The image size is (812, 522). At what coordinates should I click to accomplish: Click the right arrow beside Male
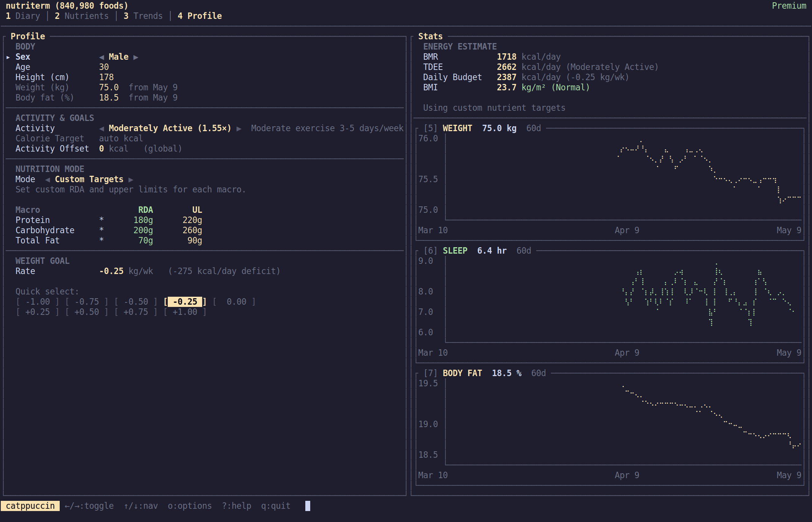tap(136, 57)
